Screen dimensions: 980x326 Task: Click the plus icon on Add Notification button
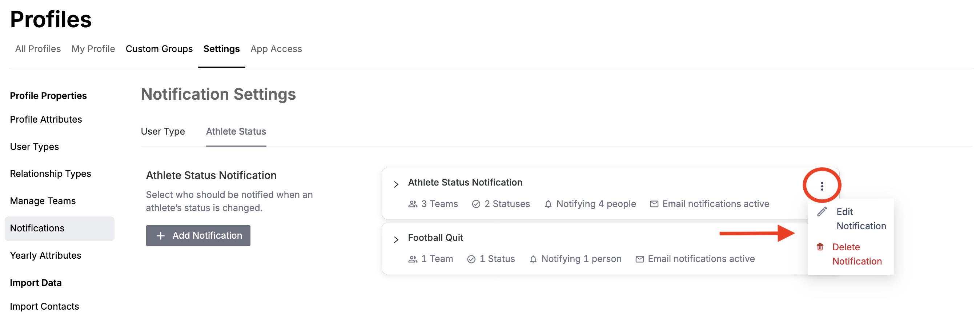pyautogui.click(x=161, y=235)
